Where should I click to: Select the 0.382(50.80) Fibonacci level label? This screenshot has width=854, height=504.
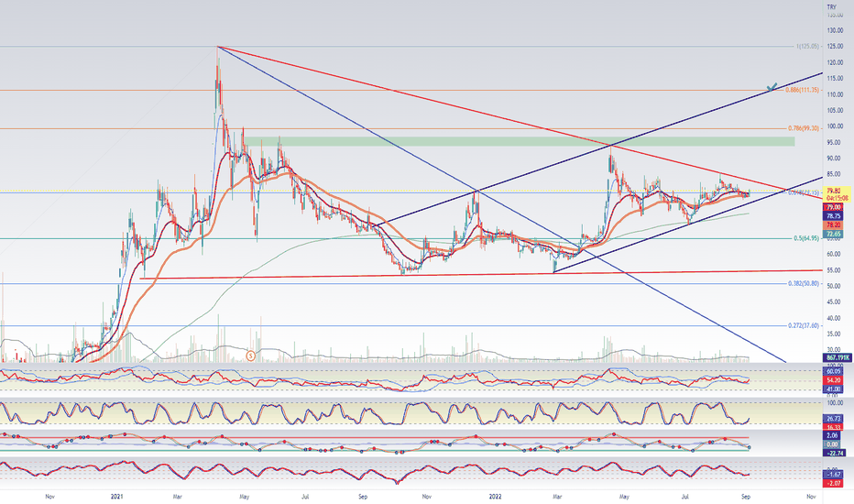click(x=804, y=283)
